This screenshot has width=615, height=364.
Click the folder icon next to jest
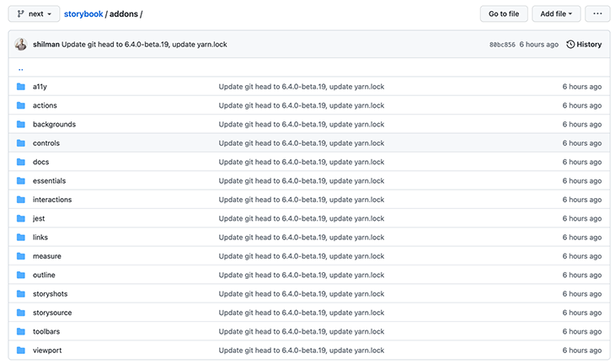21,218
